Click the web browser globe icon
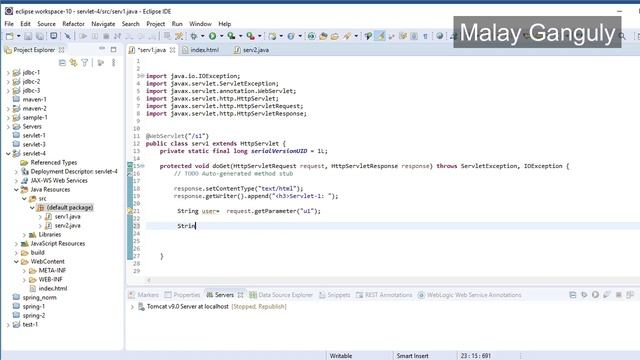 point(439,36)
